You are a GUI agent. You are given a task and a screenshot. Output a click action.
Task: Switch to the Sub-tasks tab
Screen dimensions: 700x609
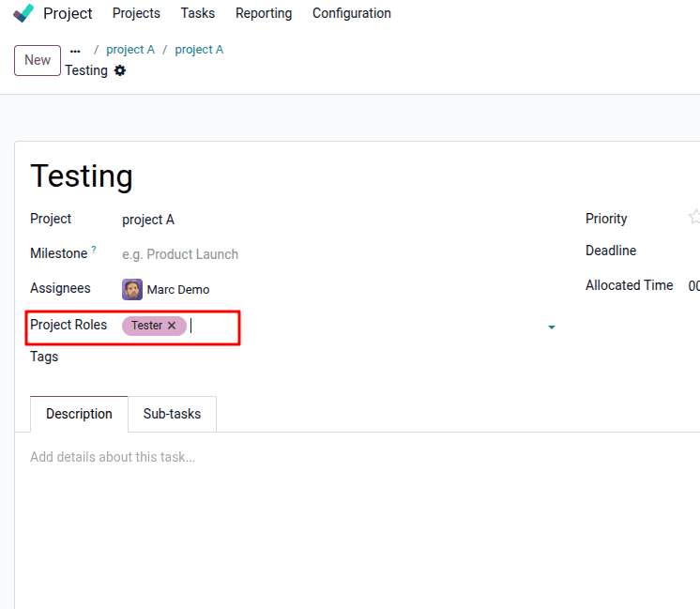(172, 414)
